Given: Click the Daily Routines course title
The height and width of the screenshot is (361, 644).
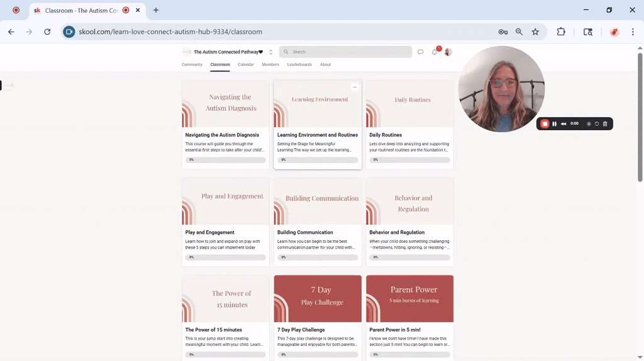Looking at the screenshot, I should (x=386, y=135).
